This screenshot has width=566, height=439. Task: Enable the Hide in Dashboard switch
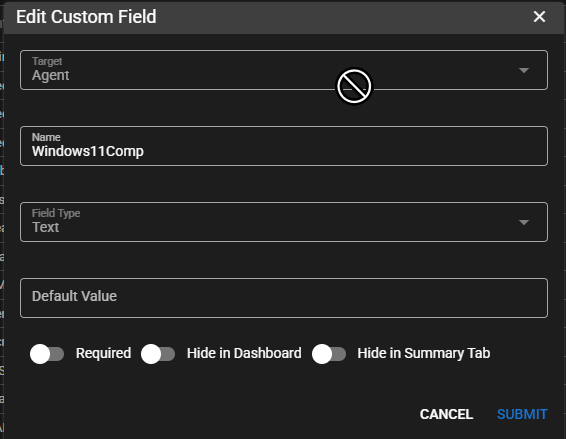tap(158, 354)
